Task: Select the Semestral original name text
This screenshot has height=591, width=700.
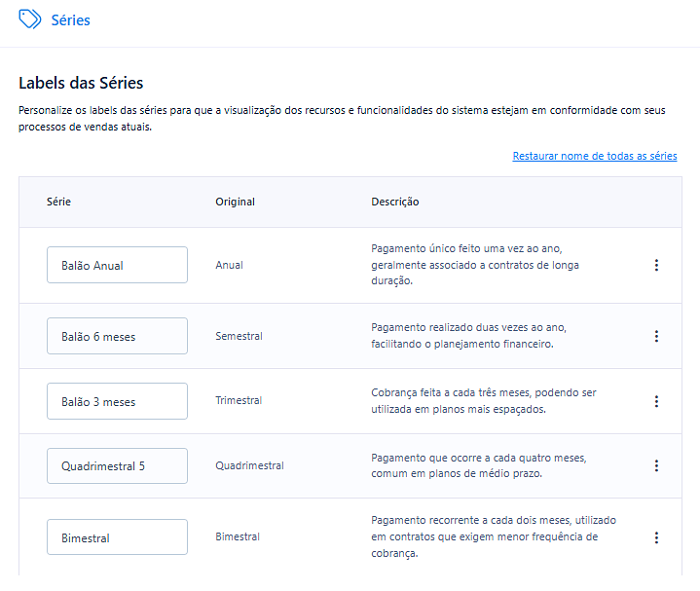Action: 239,336
